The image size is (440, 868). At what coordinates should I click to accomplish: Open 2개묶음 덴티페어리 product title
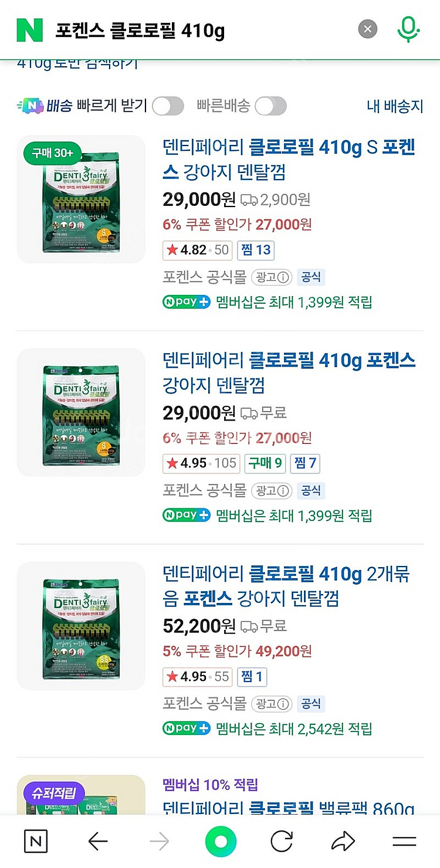[286, 586]
